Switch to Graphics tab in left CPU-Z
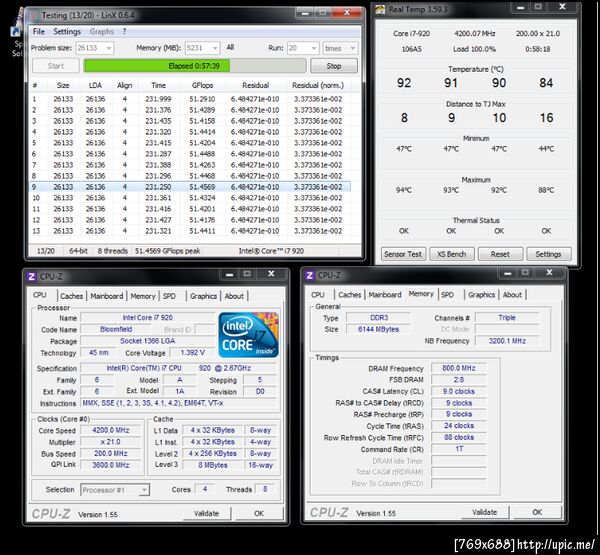The height and width of the screenshot is (555, 600). coord(203,296)
